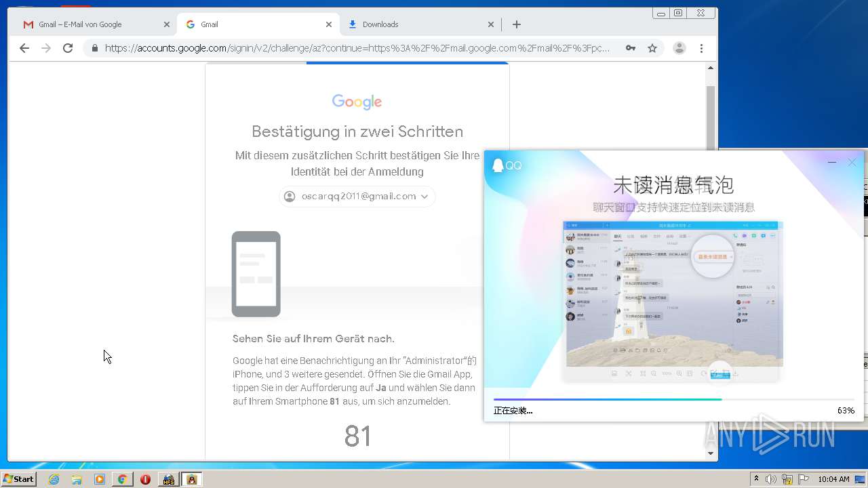The height and width of the screenshot is (488, 868).
Task: Click the padlock site info icon
Action: click(94, 48)
